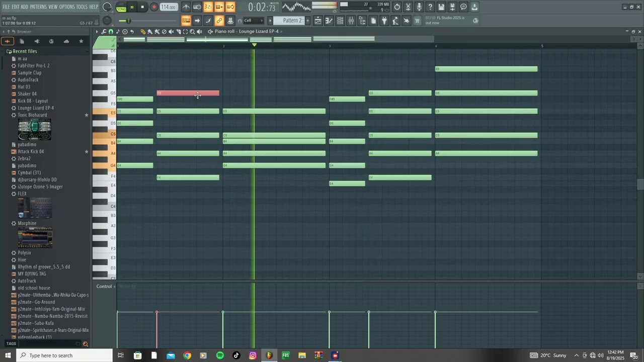Click the one-click audio recording microphone icon
The image size is (644, 362).
tap(419, 7)
